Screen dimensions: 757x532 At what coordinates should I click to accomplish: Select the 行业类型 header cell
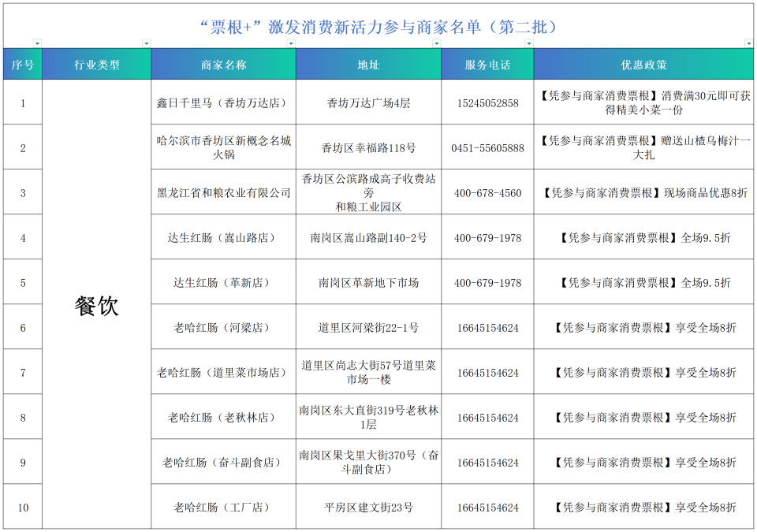coord(96,64)
